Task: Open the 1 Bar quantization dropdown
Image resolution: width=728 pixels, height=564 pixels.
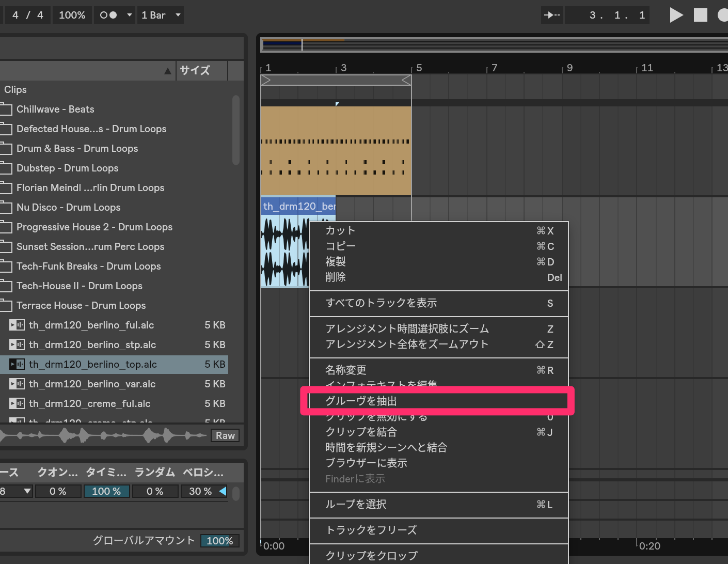Action: [x=161, y=15]
